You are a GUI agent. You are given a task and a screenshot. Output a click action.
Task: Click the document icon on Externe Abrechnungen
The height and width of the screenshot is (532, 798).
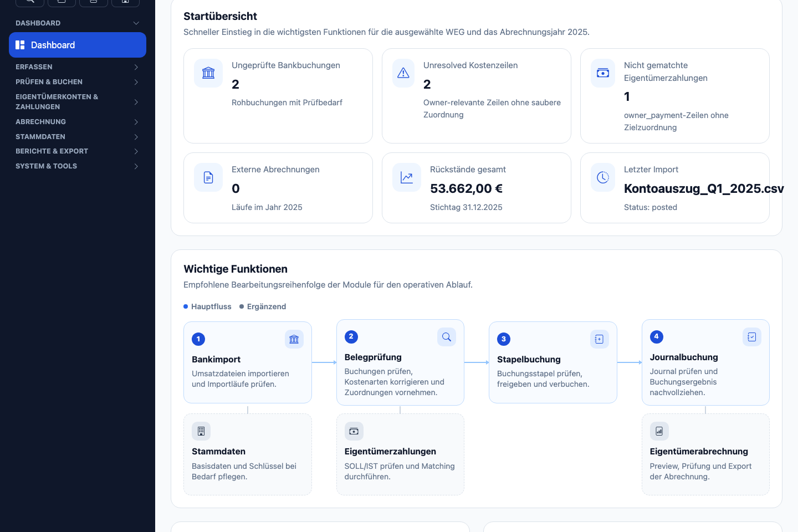(x=208, y=177)
